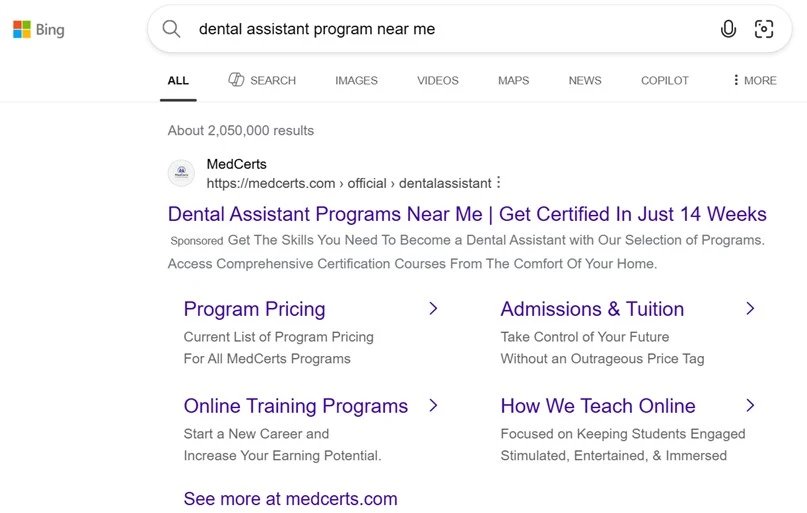Click the arrow next to How We Teach Online
Viewport: 807px width, 513px height.
750,406
